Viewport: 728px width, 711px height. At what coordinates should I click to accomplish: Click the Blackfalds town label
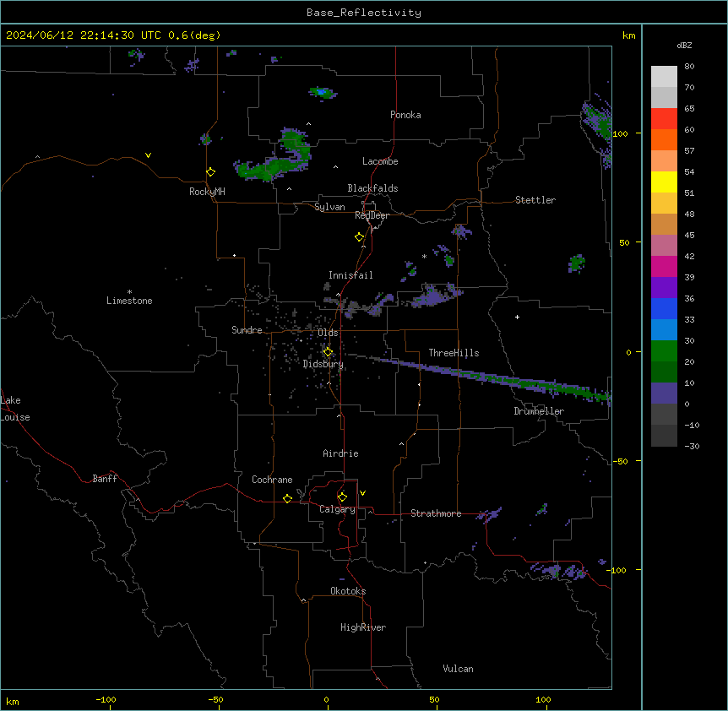[x=372, y=188]
